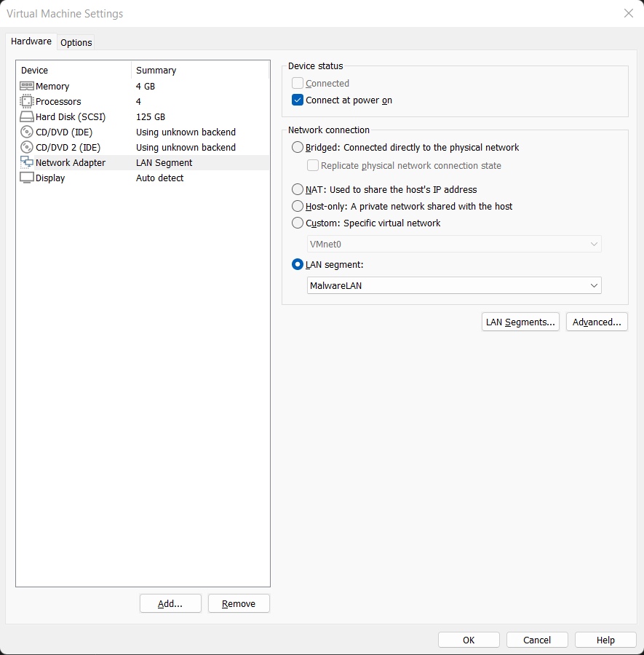Click the Memory device icon
The image size is (644, 655).
[x=27, y=86]
